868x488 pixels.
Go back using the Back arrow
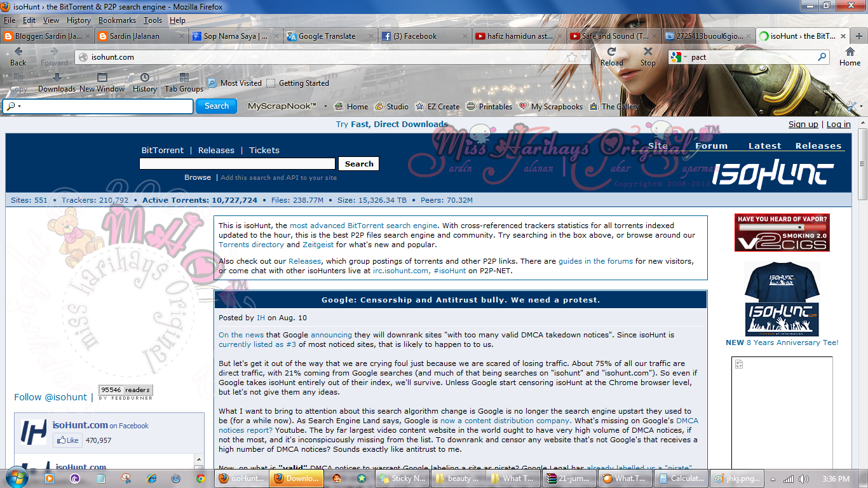(x=18, y=57)
